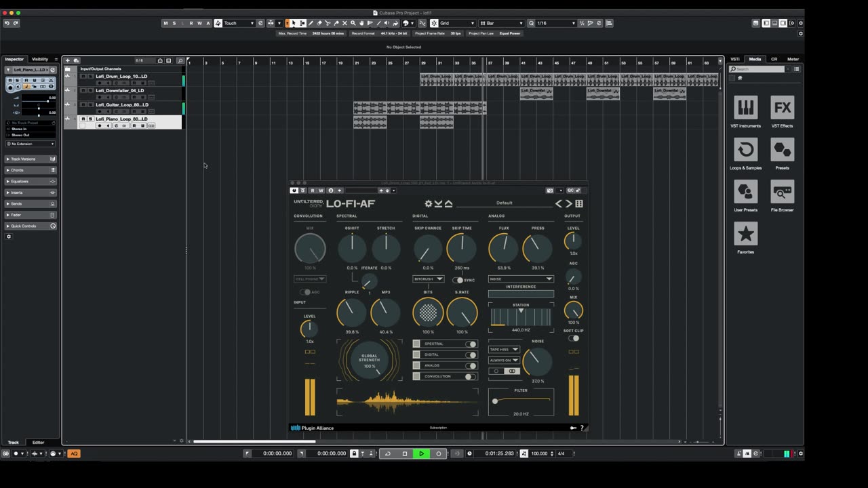Toggle the Analog section switch

pos(470,365)
